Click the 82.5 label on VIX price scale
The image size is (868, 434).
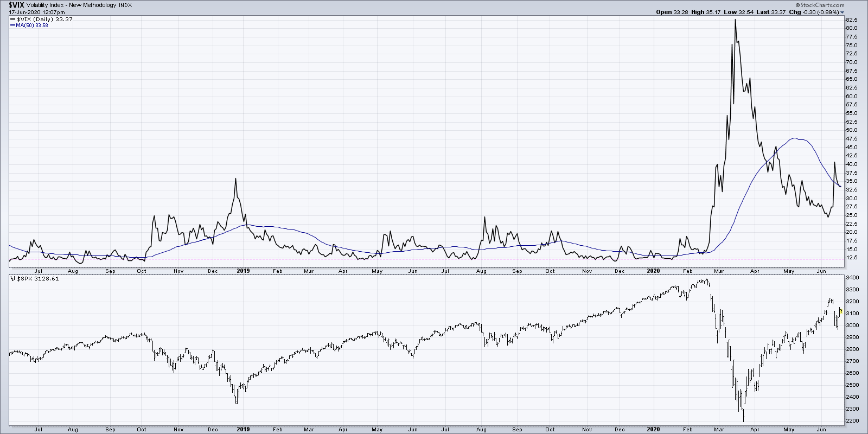(851, 20)
